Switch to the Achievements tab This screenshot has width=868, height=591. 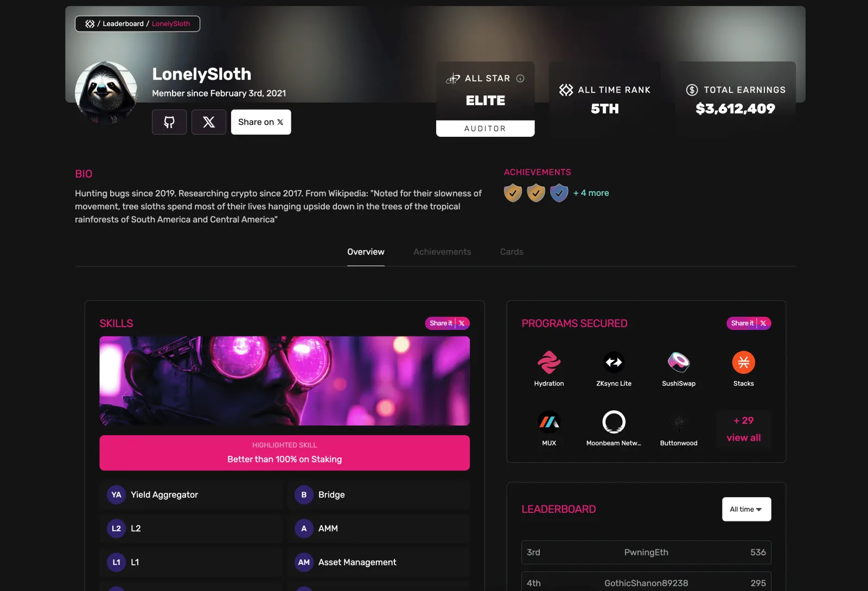[x=442, y=252]
